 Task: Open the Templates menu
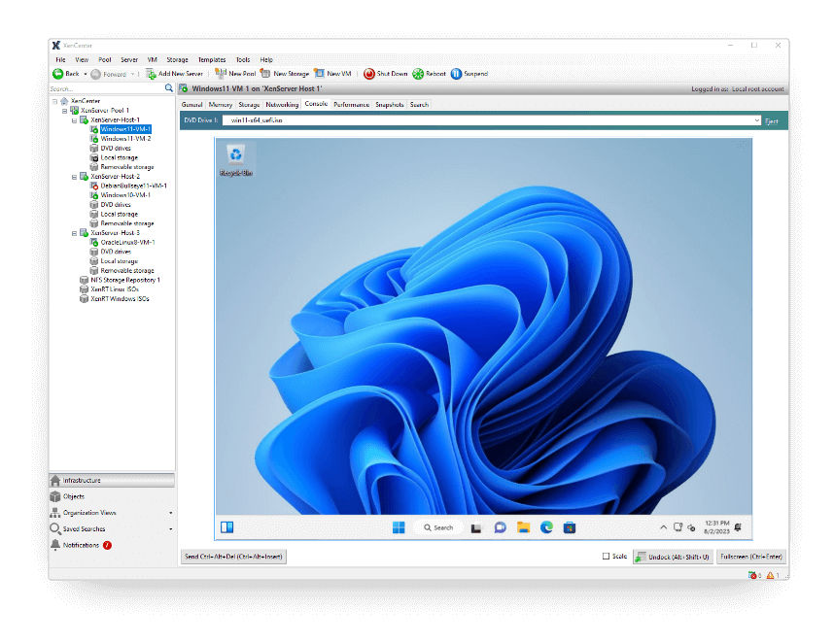pyautogui.click(x=212, y=60)
